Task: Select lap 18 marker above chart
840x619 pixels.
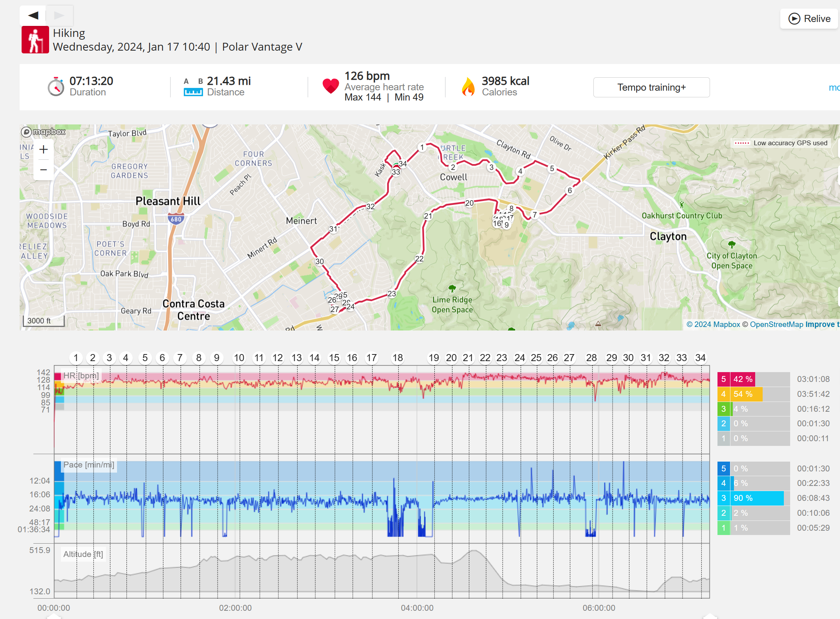Action: [x=397, y=358]
